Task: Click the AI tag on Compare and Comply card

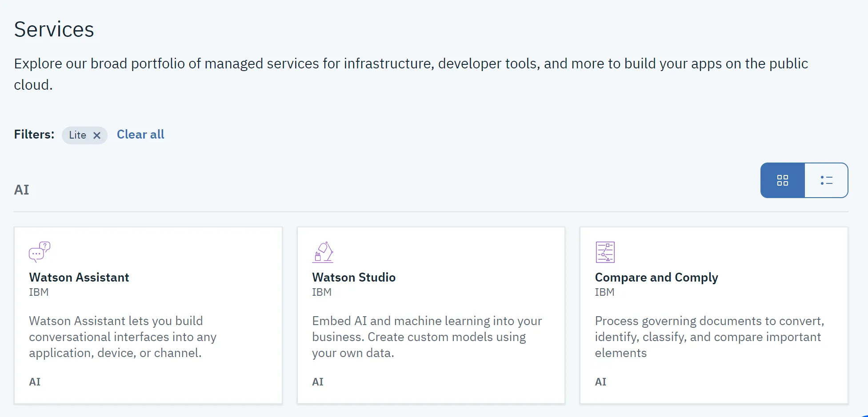Action: click(601, 382)
